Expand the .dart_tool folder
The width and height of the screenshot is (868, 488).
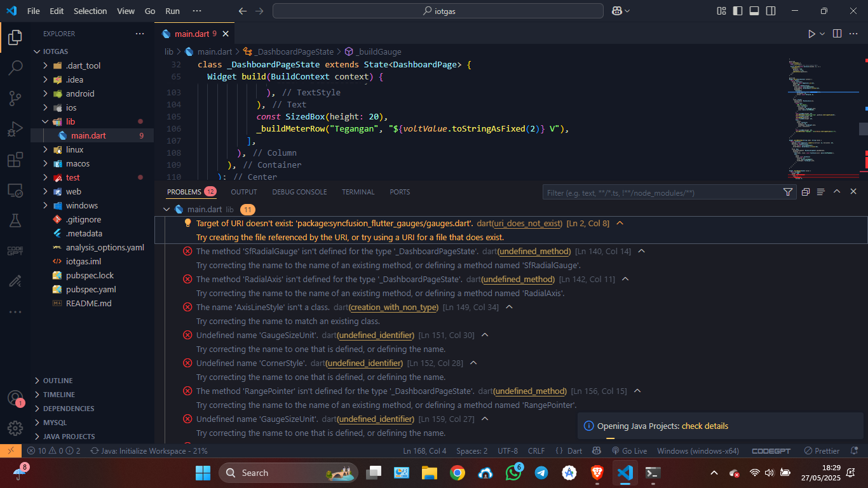click(92, 65)
